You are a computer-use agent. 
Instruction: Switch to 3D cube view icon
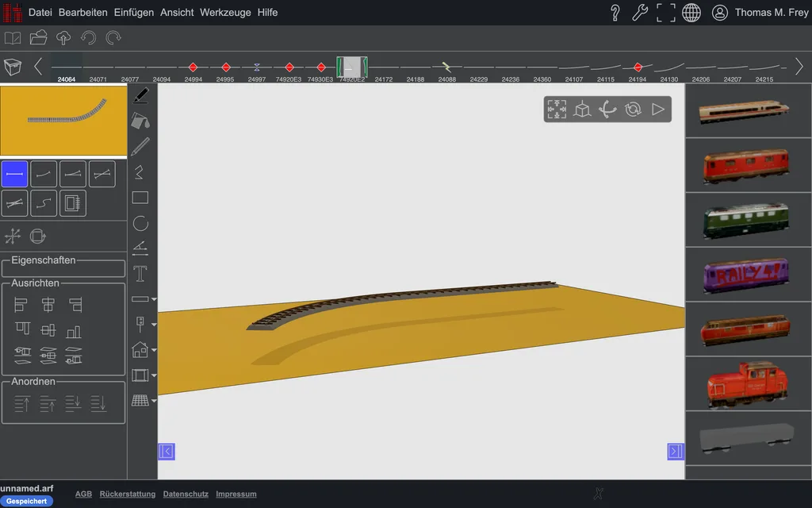click(582, 110)
